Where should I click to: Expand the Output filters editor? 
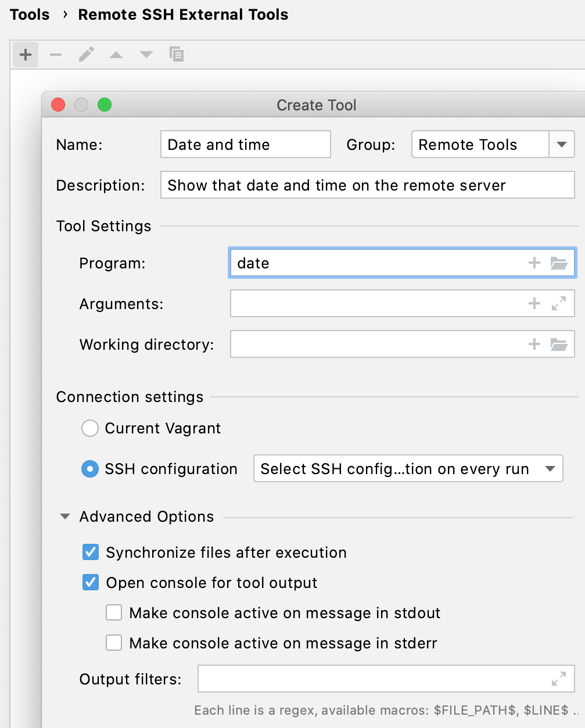[559, 679]
